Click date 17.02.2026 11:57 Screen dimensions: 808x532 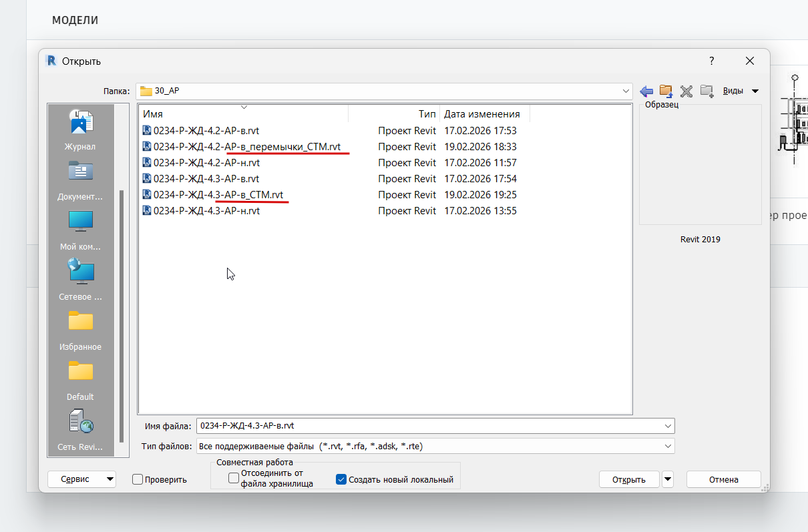click(480, 163)
